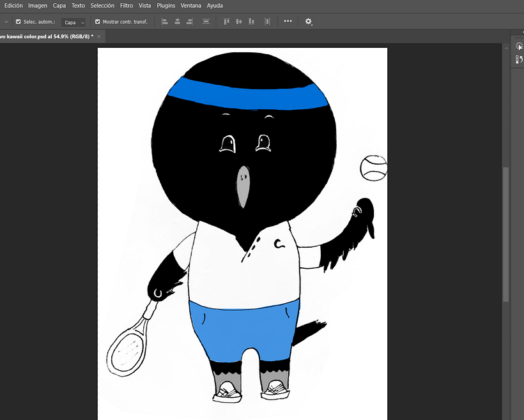Open the Vista menu
The width and height of the screenshot is (524, 420).
click(x=144, y=6)
